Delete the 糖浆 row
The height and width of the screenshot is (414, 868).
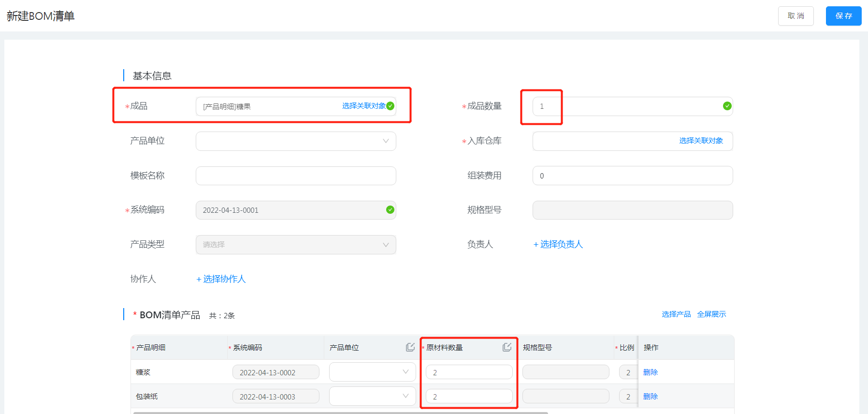click(x=651, y=372)
